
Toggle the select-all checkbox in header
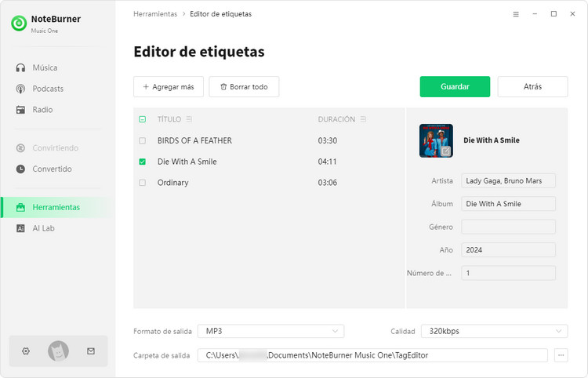pos(142,119)
